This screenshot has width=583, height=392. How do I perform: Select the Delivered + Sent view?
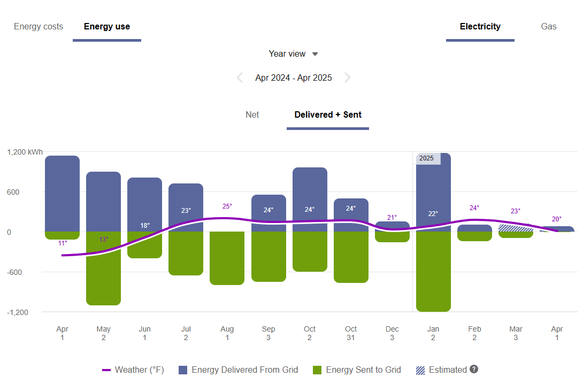327,114
